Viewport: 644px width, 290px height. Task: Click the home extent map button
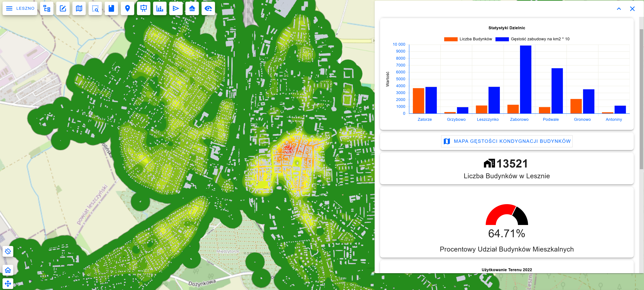coord(8,270)
